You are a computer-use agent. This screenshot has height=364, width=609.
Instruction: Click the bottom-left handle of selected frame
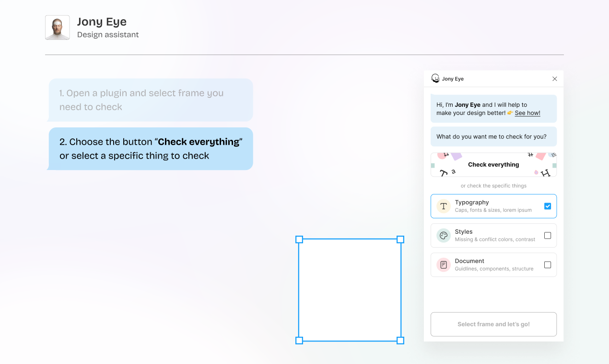click(x=299, y=341)
